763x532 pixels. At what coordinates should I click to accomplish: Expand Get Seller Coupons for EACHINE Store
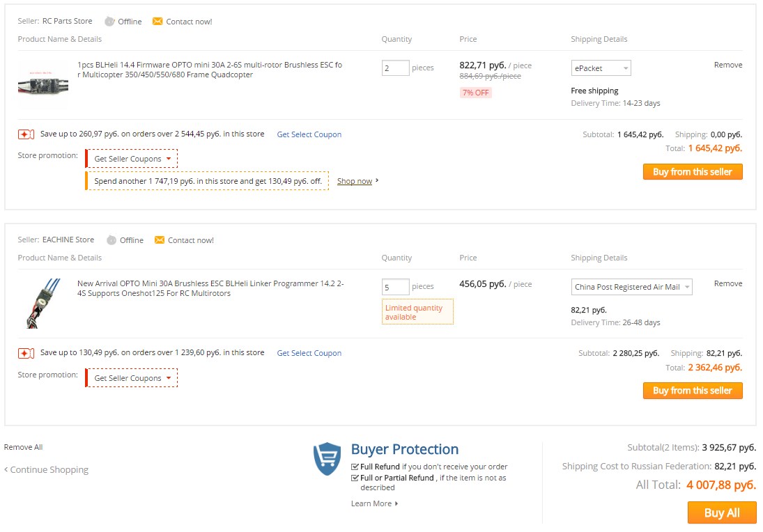coord(132,378)
